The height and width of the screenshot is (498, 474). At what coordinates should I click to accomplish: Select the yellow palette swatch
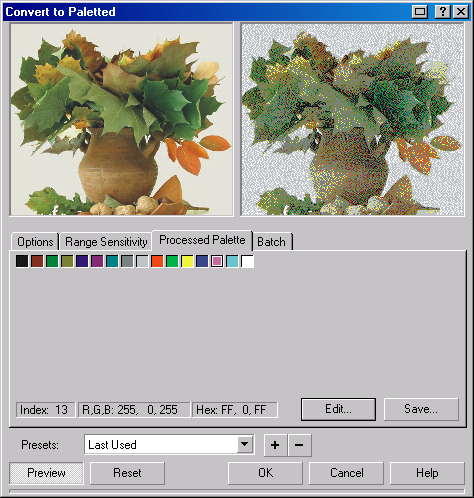(187, 261)
